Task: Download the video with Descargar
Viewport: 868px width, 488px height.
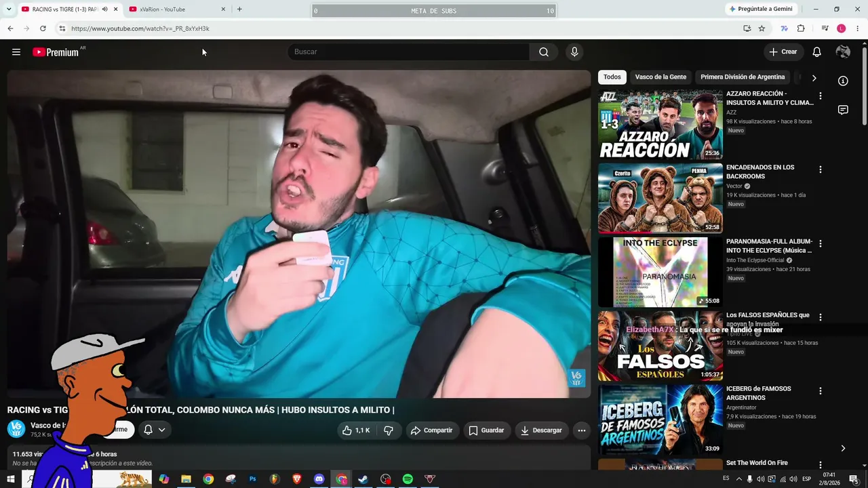Action: [541, 430]
